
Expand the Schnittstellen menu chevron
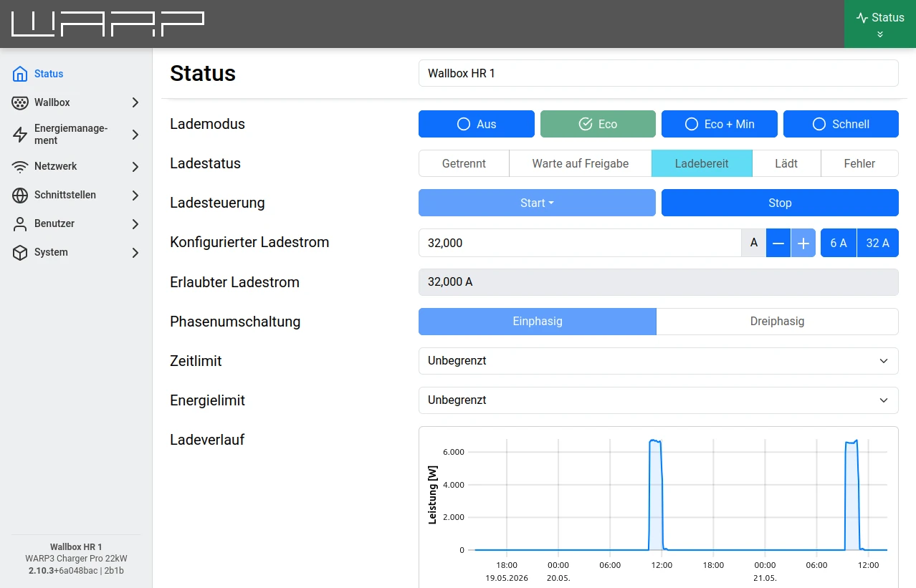point(135,195)
